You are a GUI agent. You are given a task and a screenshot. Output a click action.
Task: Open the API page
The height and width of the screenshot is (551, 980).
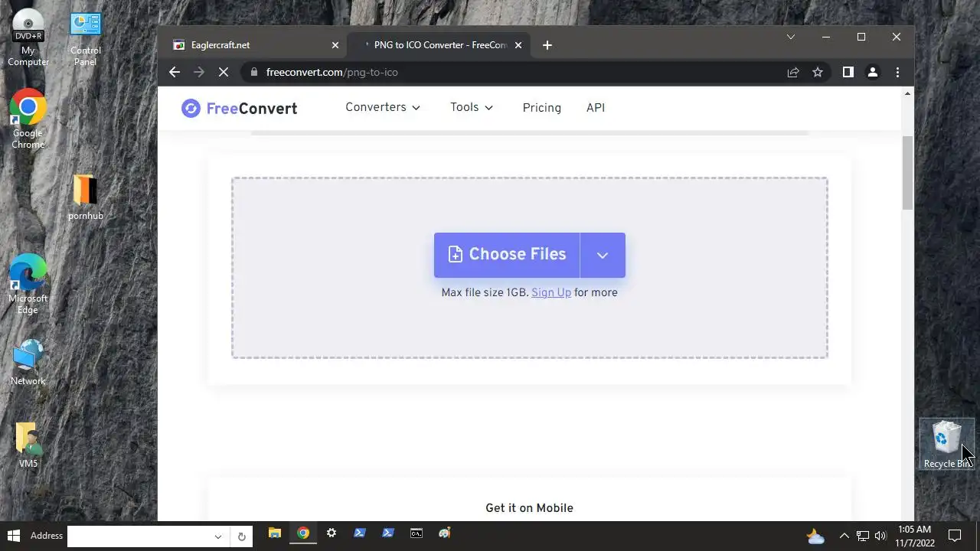596,108
